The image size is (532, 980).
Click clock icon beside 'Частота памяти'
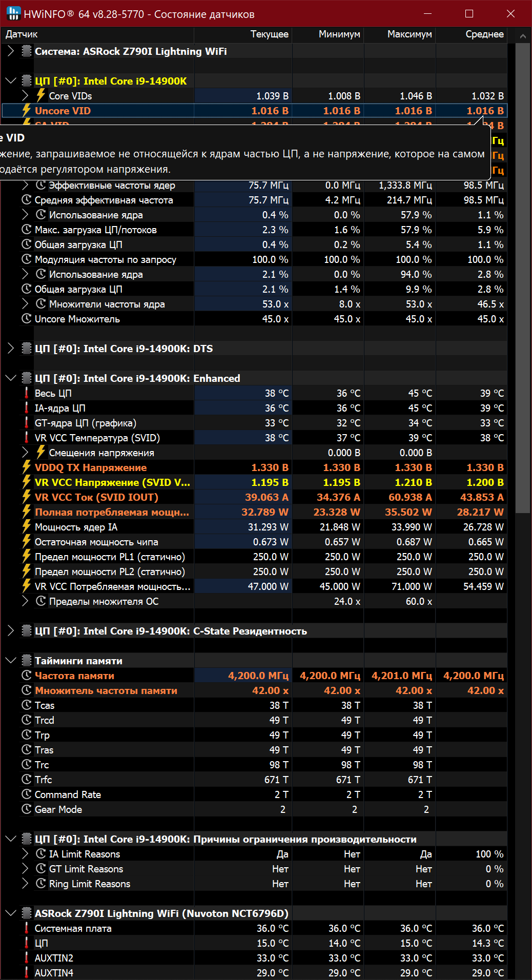pyautogui.click(x=27, y=676)
